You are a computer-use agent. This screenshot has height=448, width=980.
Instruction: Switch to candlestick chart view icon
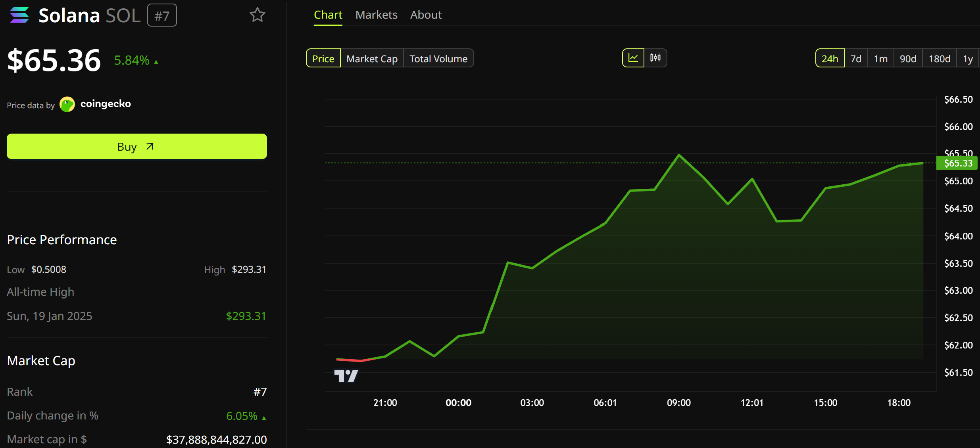(655, 58)
